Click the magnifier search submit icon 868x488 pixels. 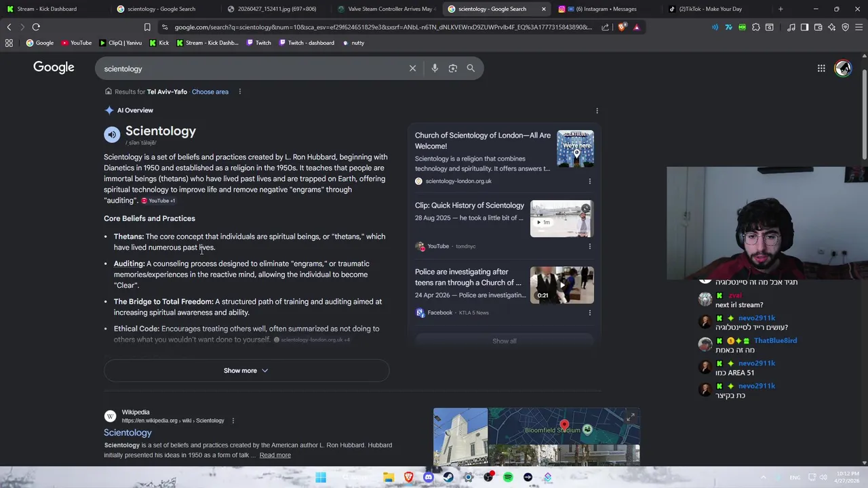point(471,68)
